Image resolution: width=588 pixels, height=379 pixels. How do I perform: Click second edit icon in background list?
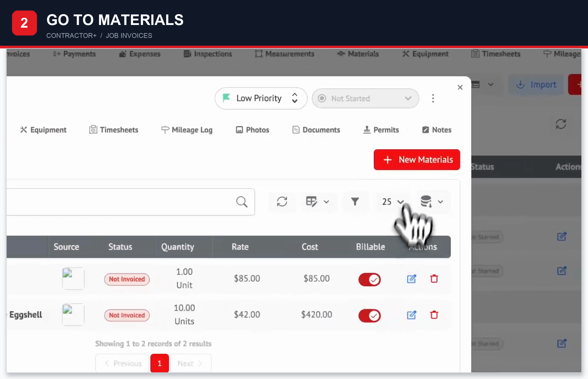click(562, 271)
